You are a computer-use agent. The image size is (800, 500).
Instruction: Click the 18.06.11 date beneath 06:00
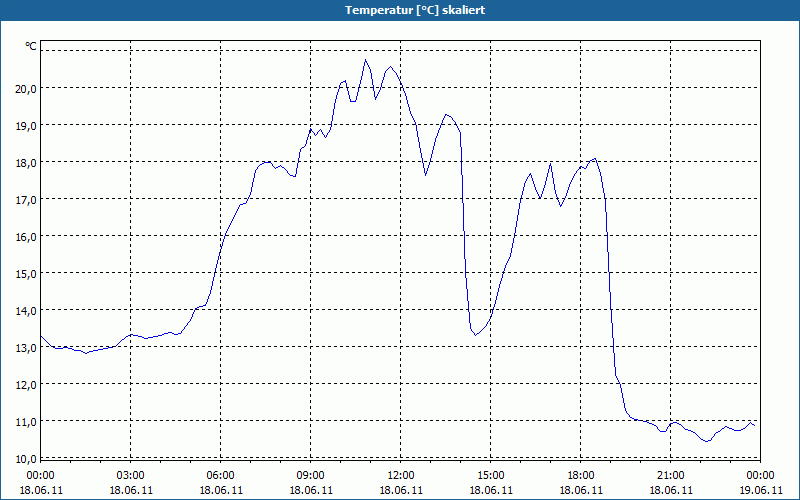point(221,490)
